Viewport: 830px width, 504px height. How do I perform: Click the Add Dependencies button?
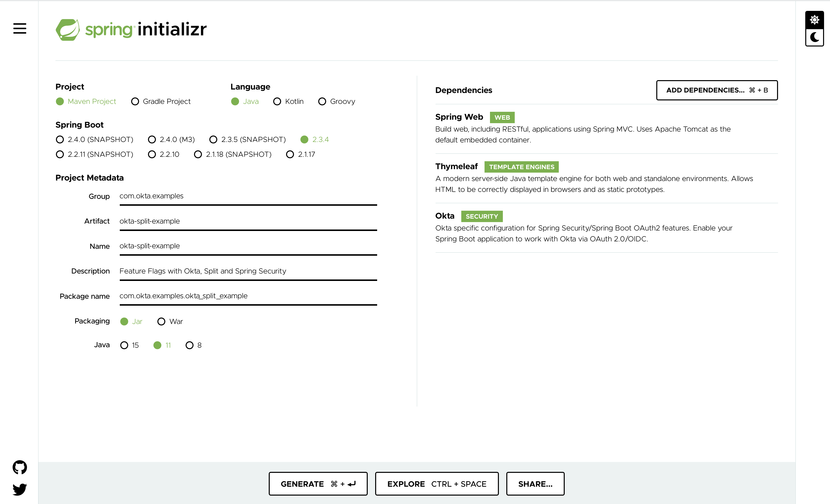pyautogui.click(x=716, y=90)
